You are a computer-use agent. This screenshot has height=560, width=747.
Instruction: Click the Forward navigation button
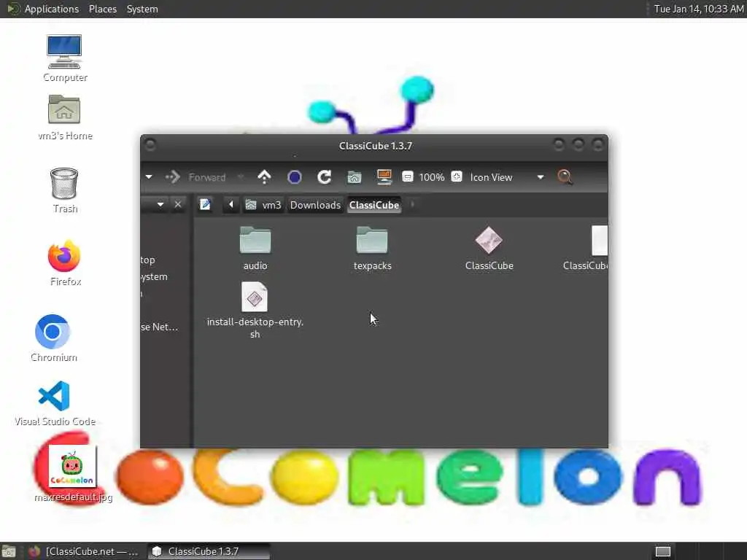[196, 177]
